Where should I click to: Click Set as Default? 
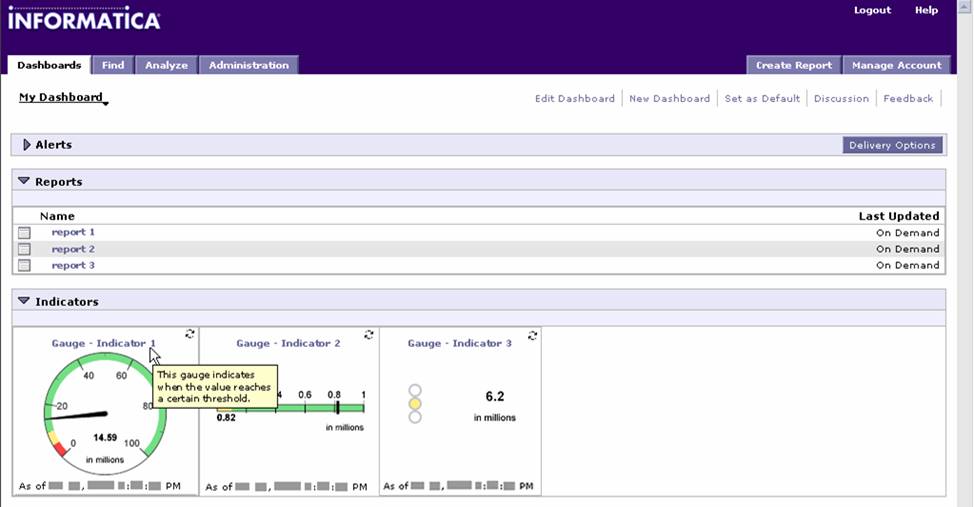(762, 98)
